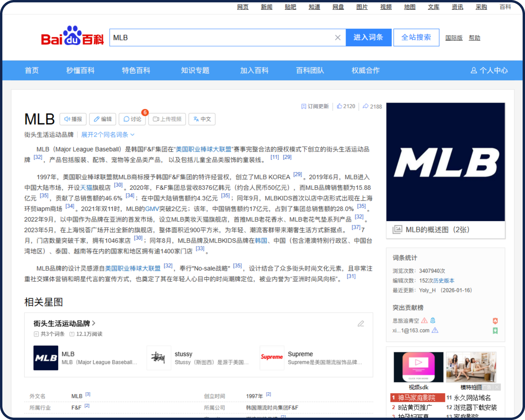Open the 讨论 comment button
This screenshot has width=525, height=420.
click(132, 119)
